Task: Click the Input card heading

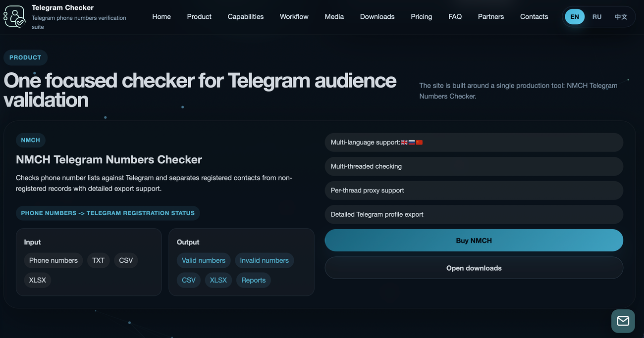Action: point(32,242)
